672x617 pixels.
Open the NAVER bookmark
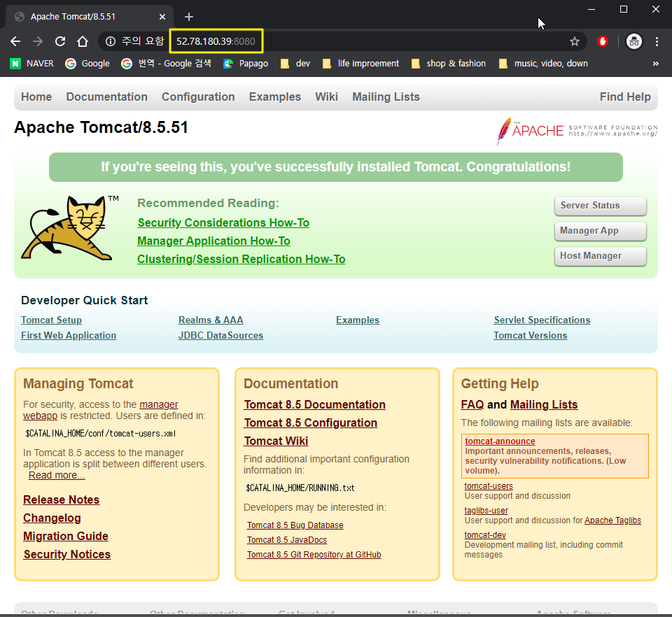[31, 64]
